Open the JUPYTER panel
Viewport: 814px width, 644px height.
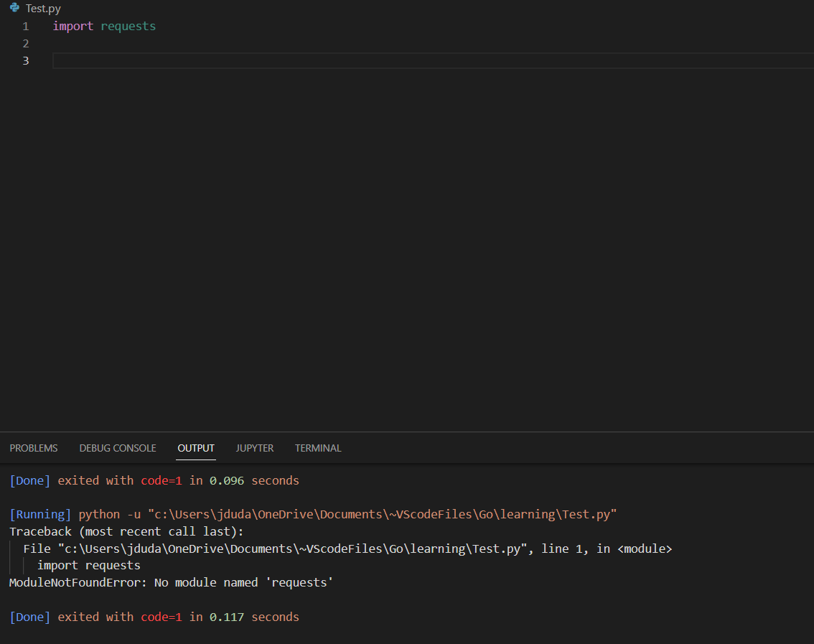point(254,447)
